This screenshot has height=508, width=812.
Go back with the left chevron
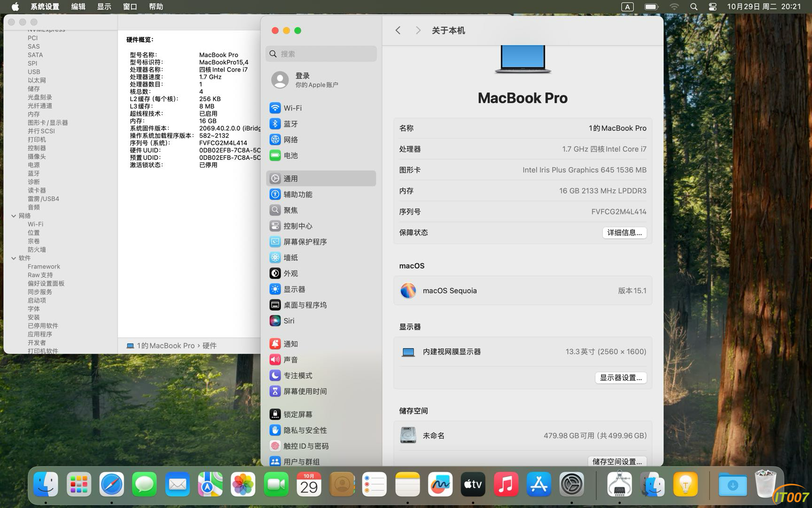pos(398,30)
